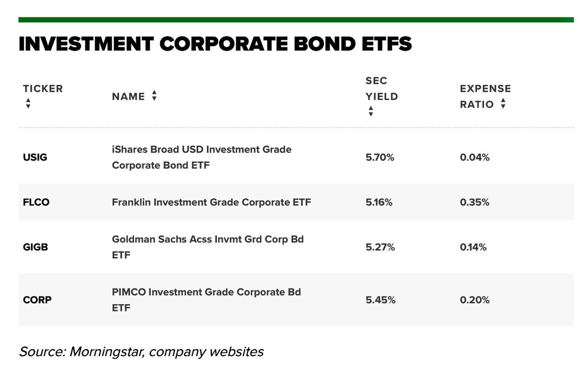Image resolution: width=588 pixels, height=368 pixels.
Task: Sort by Name column arrows icon
Action: 154,95
